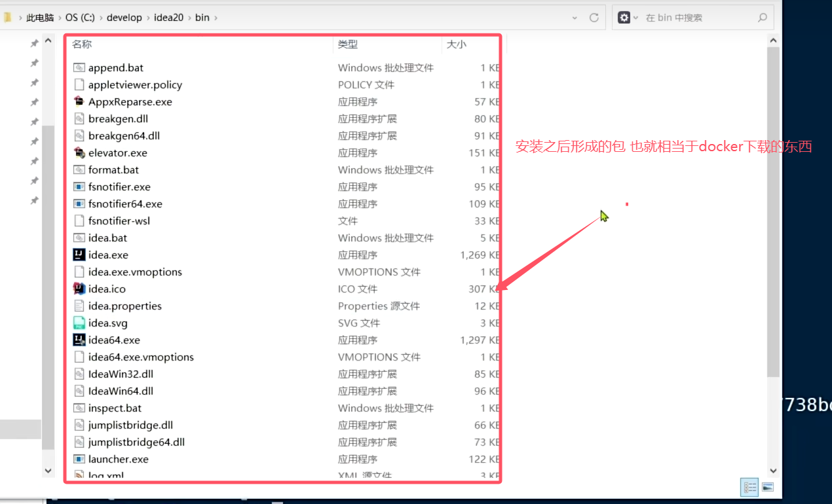The width and height of the screenshot is (832, 504).
Task: Click the fsnotifier64.exe icon
Action: (79, 204)
